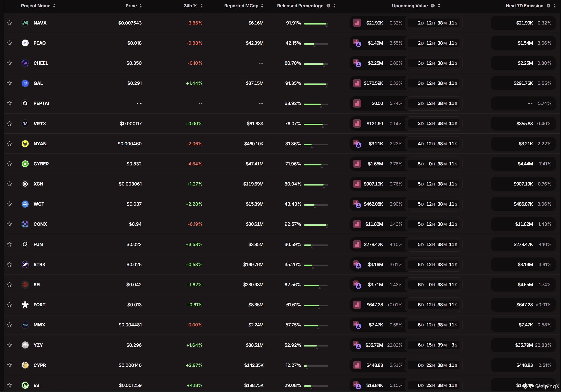Click the PEAQ unlock allocation icon
The width and height of the screenshot is (561, 392).
[x=357, y=43]
